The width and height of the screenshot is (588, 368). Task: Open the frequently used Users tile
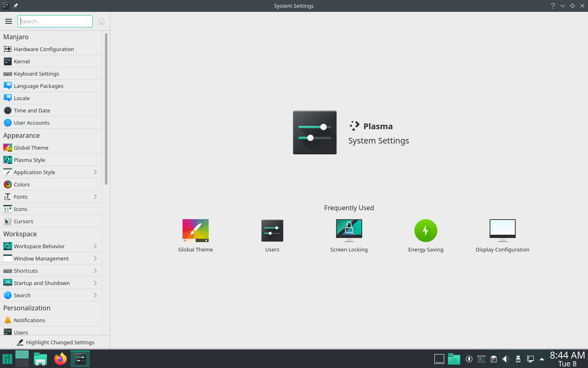pos(272,236)
